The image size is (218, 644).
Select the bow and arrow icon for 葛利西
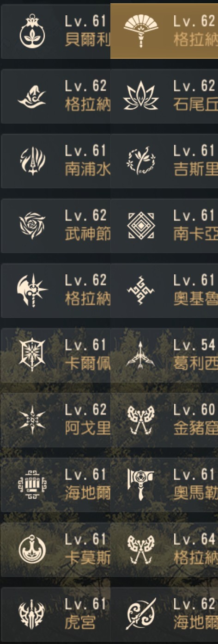click(141, 355)
